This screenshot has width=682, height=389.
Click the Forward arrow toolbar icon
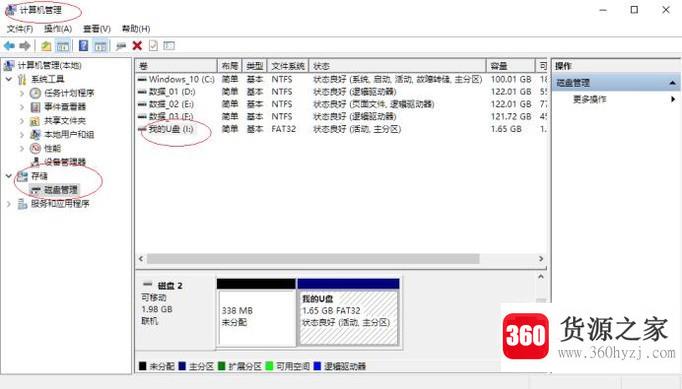tap(25, 46)
